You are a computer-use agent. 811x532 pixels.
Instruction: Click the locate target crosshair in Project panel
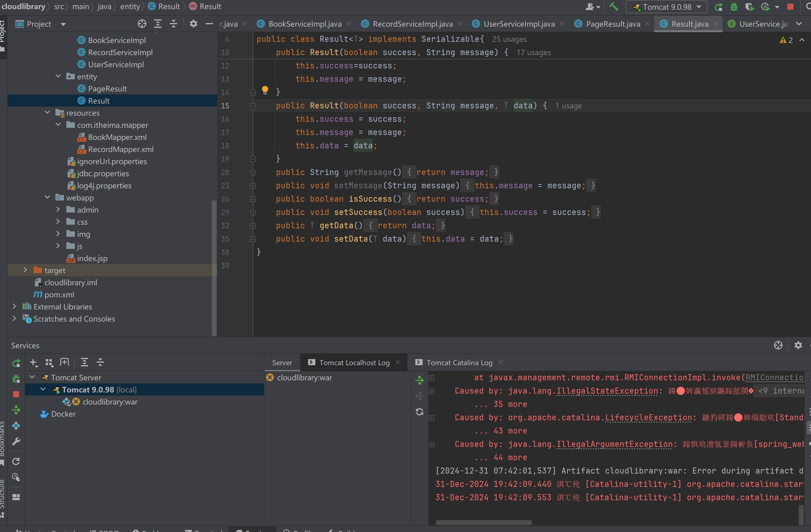[142, 24]
